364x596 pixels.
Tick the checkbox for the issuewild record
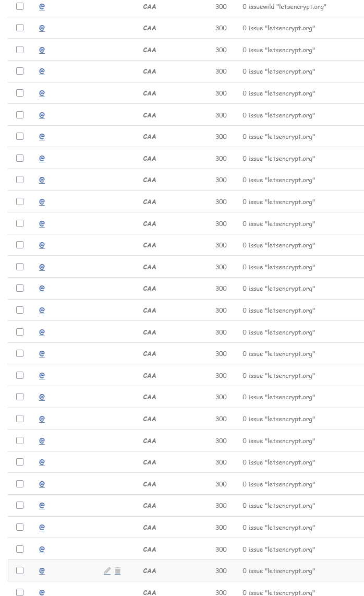(x=20, y=6)
